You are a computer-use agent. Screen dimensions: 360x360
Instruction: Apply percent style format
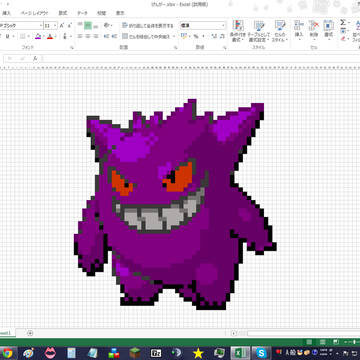pyautogui.click(x=196, y=36)
